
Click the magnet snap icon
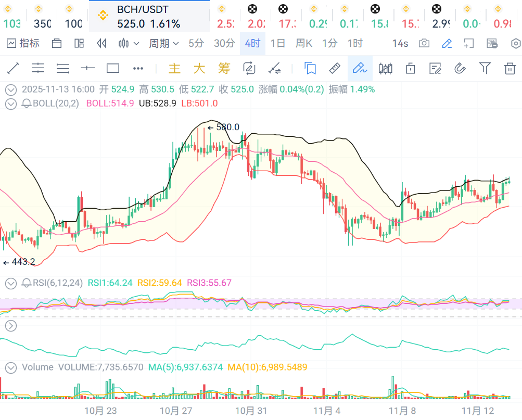point(460,68)
